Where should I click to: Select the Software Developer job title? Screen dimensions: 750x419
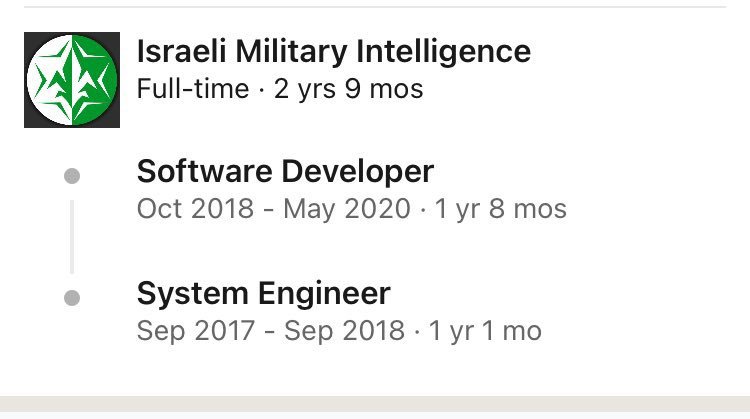coord(285,172)
